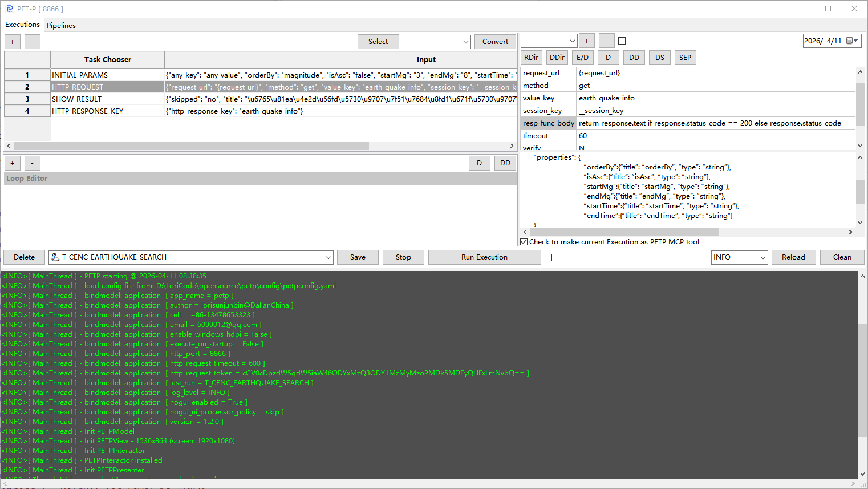The width and height of the screenshot is (868, 489).
Task: Select the E/D icon
Action: click(x=582, y=57)
